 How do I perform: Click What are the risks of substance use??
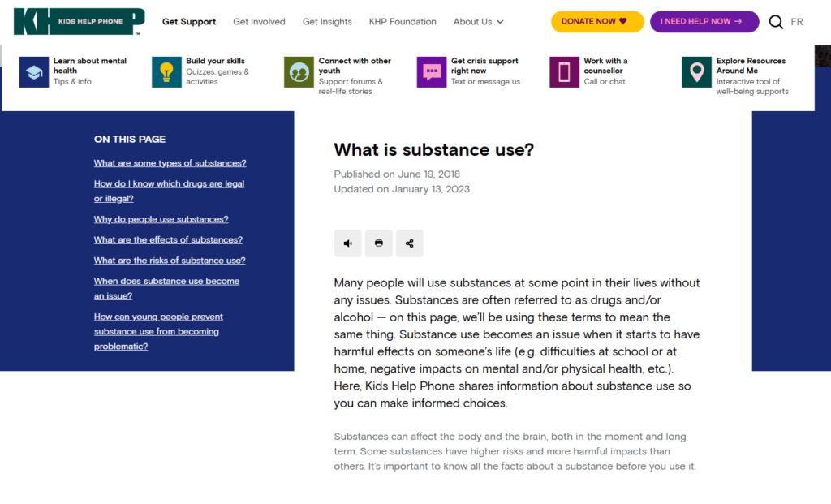pos(169,260)
